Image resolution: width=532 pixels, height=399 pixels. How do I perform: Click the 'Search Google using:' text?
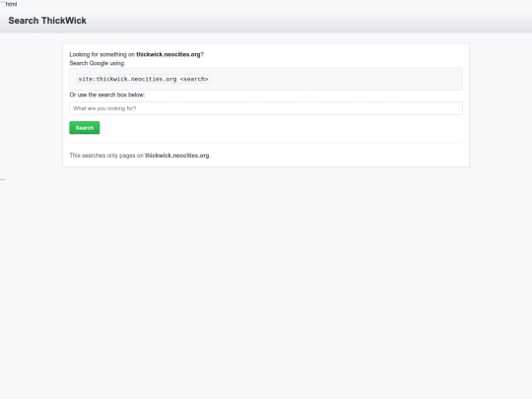pos(97,63)
